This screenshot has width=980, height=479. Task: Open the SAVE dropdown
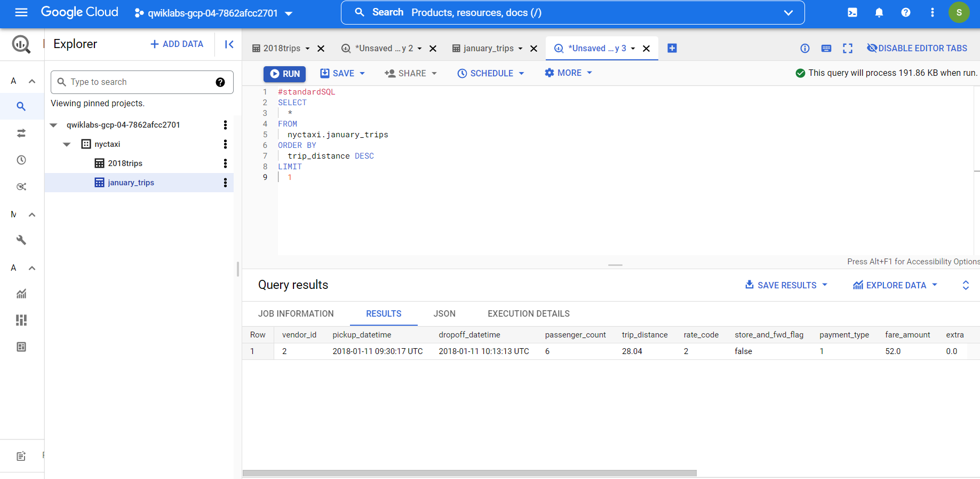coord(342,73)
